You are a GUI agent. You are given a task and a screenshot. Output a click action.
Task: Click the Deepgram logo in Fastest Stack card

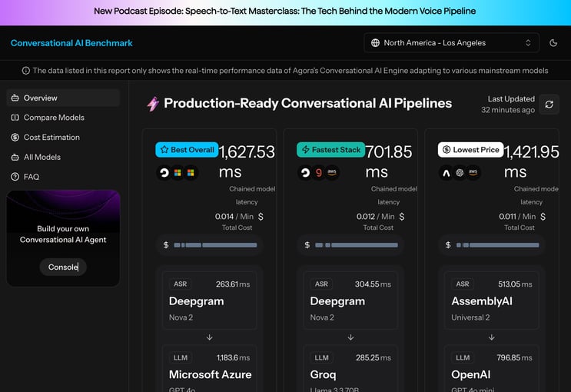tap(306, 173)
